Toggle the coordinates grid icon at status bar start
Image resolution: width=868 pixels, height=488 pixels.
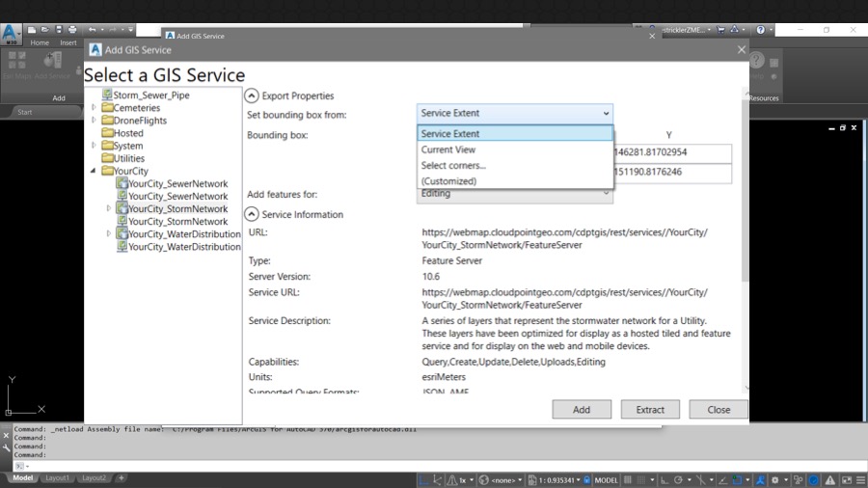pyautogui.click(x=424, y=480)
